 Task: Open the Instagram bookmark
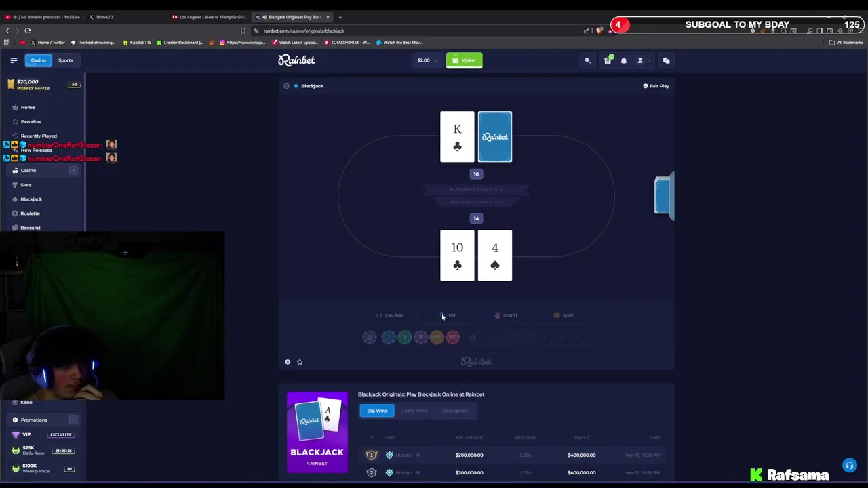(243, 43)
